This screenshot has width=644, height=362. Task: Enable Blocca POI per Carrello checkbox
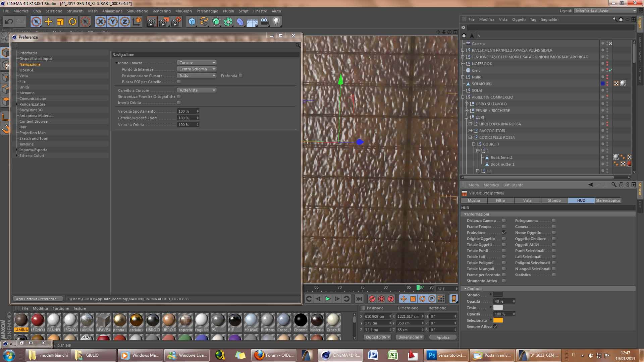pos(179,82)
